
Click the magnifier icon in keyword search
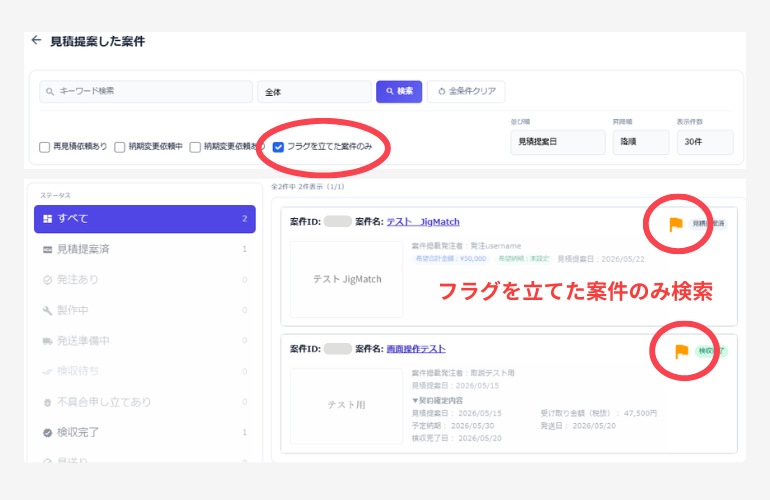pyautogui.click(x=50, y=91)
